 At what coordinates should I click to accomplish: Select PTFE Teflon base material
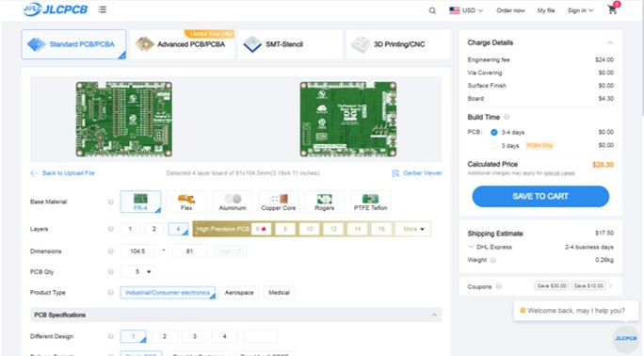point(370,202)
